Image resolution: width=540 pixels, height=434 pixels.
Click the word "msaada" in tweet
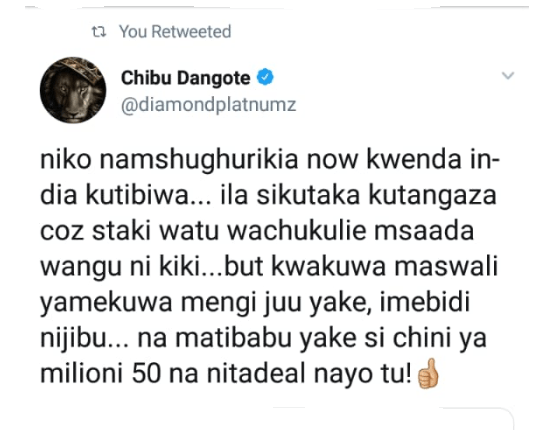pos(424,231)
